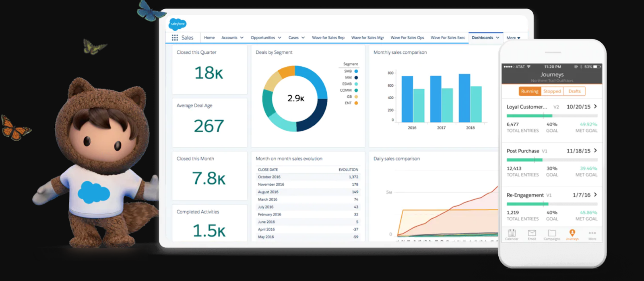
Task: Click the GB segment legend dot
Action: coord(356,97)
